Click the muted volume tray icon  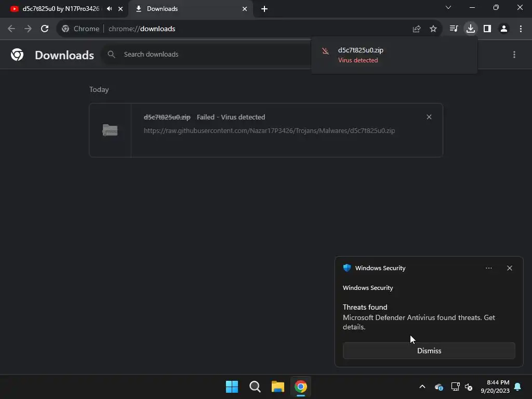pyautogui.click(x=469, y=387)
